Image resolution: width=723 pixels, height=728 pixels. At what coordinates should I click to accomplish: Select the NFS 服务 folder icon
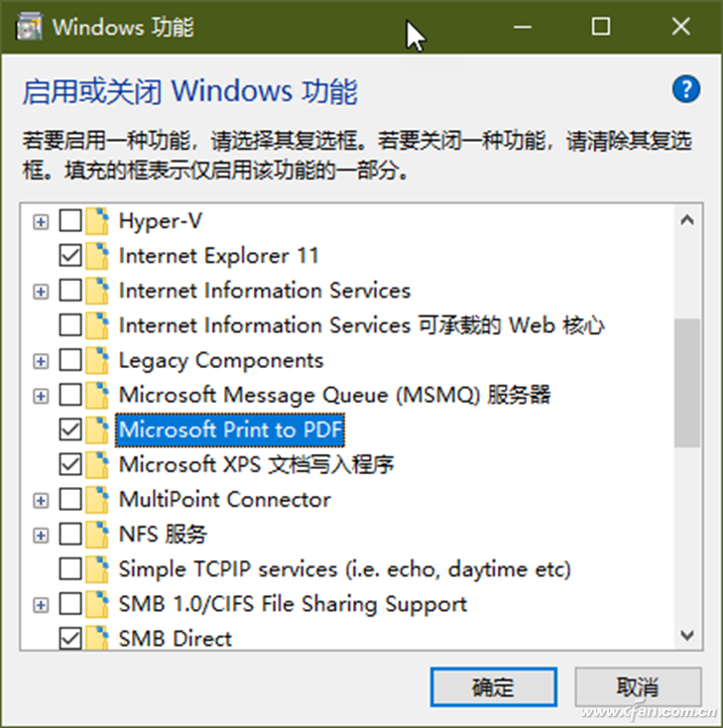97,535
